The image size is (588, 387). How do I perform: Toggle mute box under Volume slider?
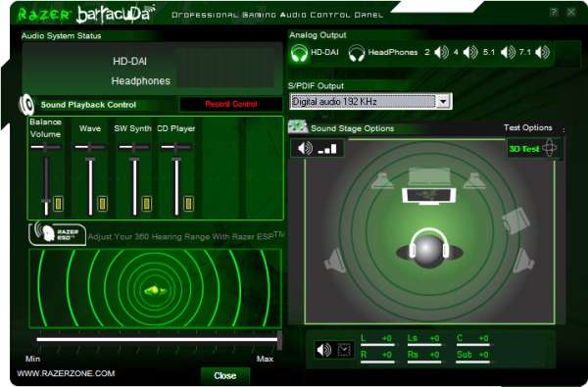pos(58,204)
